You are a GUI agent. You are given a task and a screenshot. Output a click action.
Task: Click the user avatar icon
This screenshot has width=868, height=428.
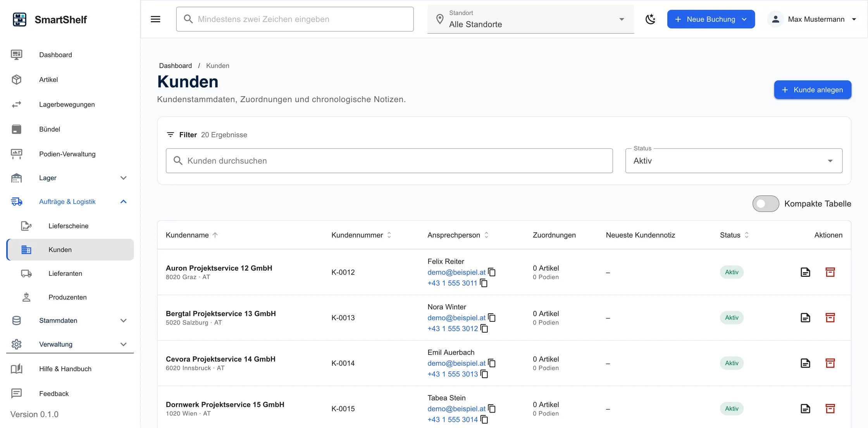tap(775, 19)
